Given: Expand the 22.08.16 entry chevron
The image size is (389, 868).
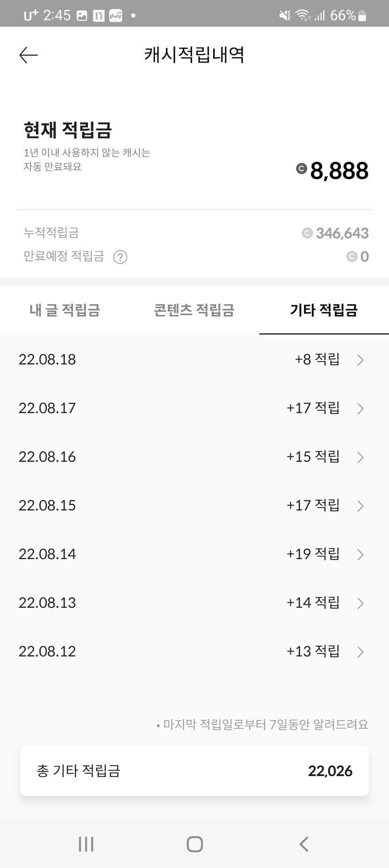Looking at the screenshot, I should tap(360, 457).
